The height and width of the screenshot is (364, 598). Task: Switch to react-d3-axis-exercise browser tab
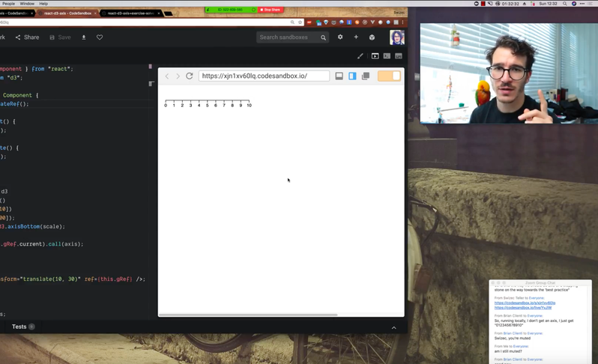(130, 13)
